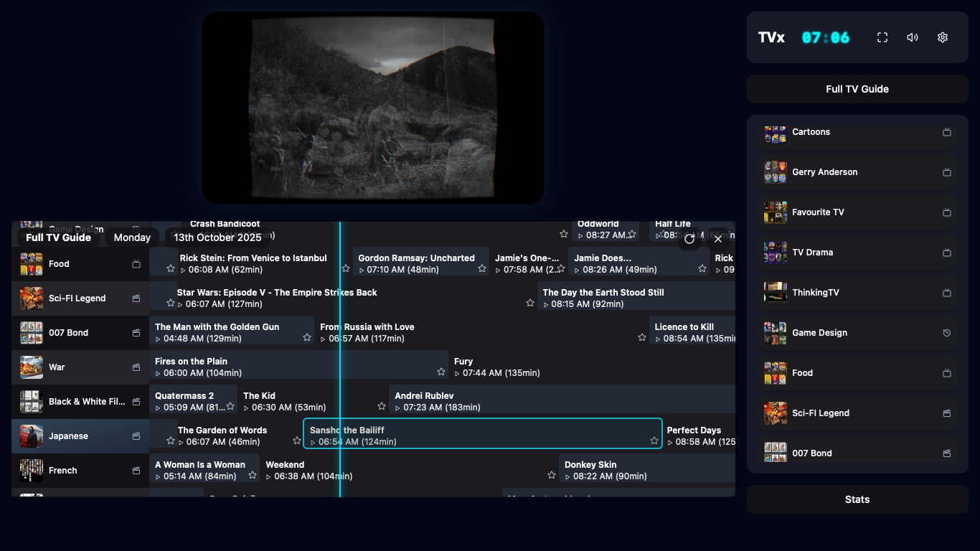Close the Full TV Guide overlay

(718, 239)
